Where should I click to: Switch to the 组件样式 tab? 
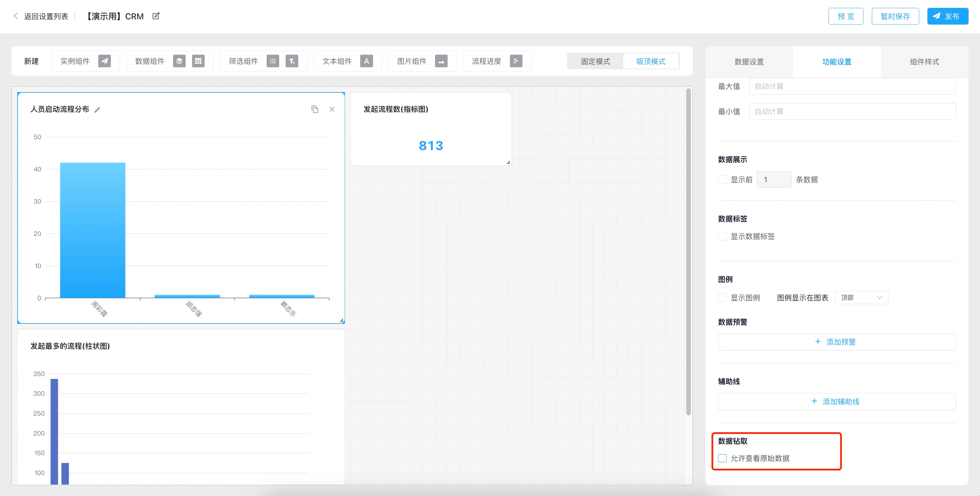click(x=924, y=62)
